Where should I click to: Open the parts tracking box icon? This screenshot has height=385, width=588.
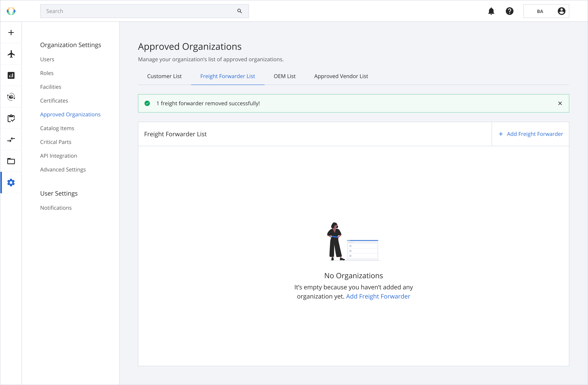11,97
